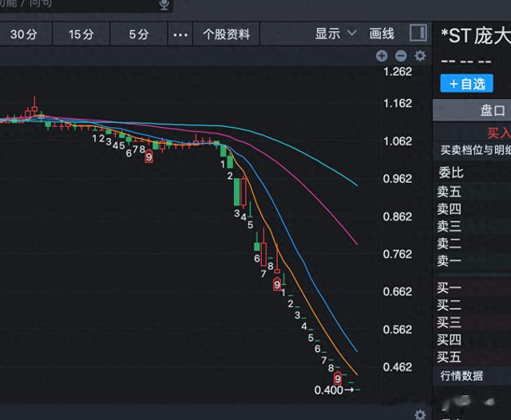
Task: Zoom out the chart with minus icon
Action: [x=401, y=56]
